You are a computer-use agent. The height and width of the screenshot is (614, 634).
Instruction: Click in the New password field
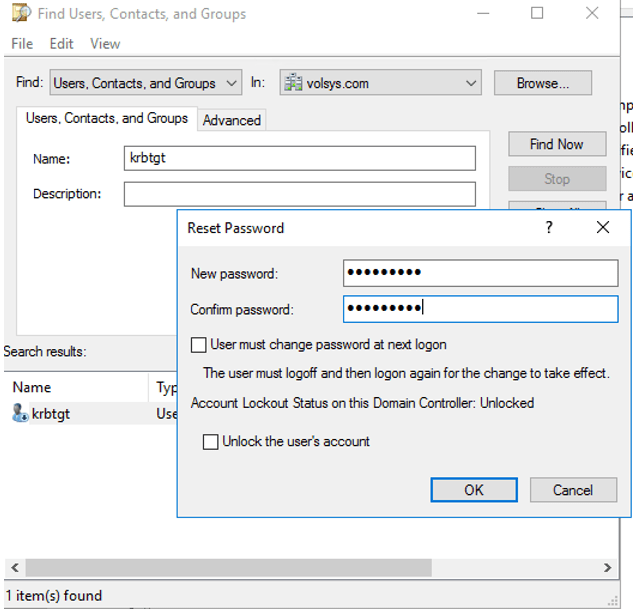tap(480, 273)
